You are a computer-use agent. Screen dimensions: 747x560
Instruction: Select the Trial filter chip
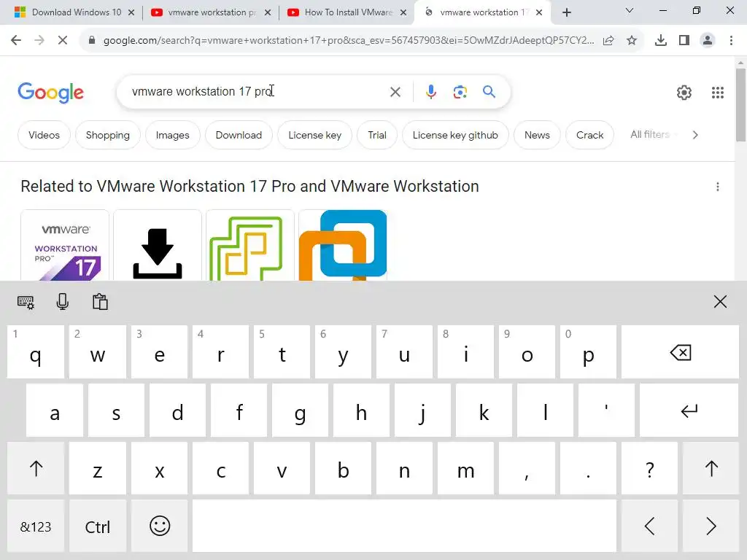tap(377, 135)
